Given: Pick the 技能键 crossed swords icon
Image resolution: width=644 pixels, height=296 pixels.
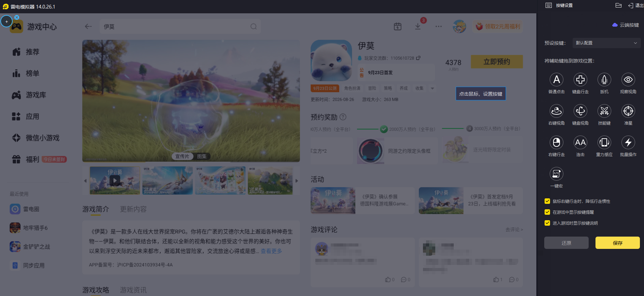Looking at the screenshot, I should coord(604,111).
